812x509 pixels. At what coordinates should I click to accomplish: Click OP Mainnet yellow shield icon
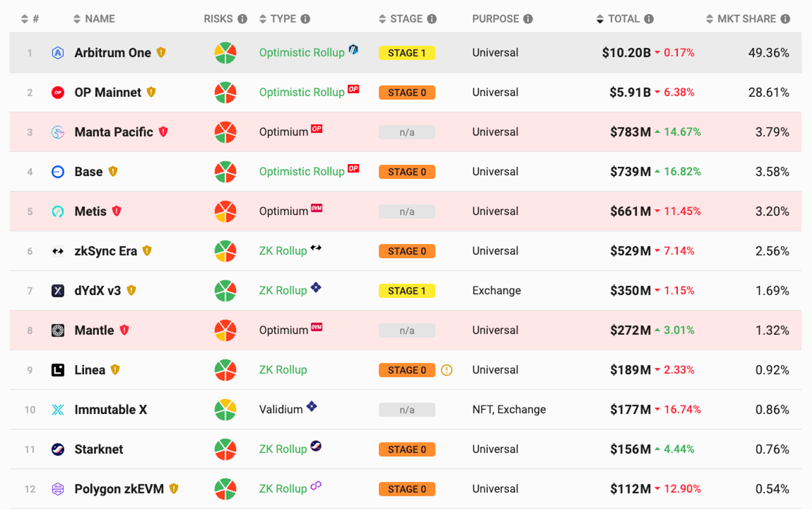[x=151, y=92]
